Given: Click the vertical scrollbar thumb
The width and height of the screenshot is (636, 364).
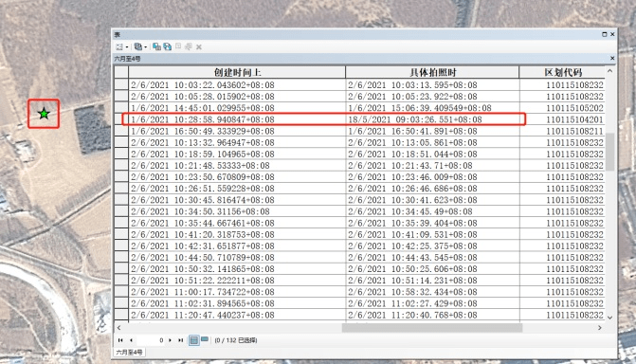Looking at the screenshot, I should point(609,152).
